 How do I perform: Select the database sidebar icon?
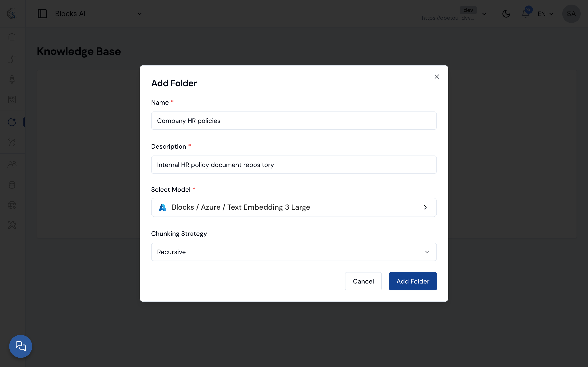12,185
